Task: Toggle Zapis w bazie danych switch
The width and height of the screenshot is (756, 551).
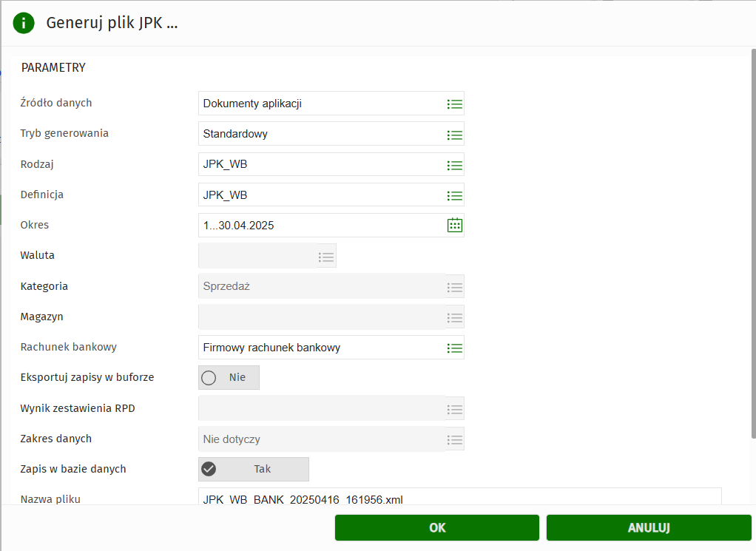Action: (253, 470)
